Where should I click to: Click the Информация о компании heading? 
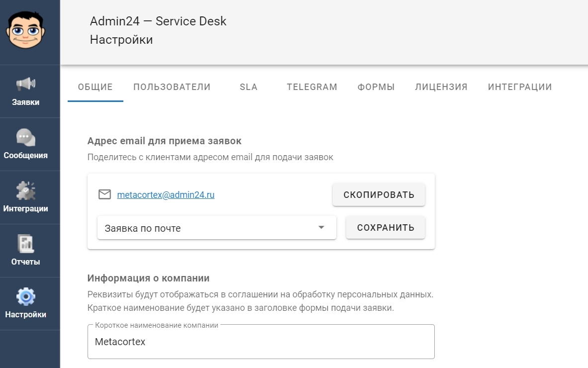149,278
